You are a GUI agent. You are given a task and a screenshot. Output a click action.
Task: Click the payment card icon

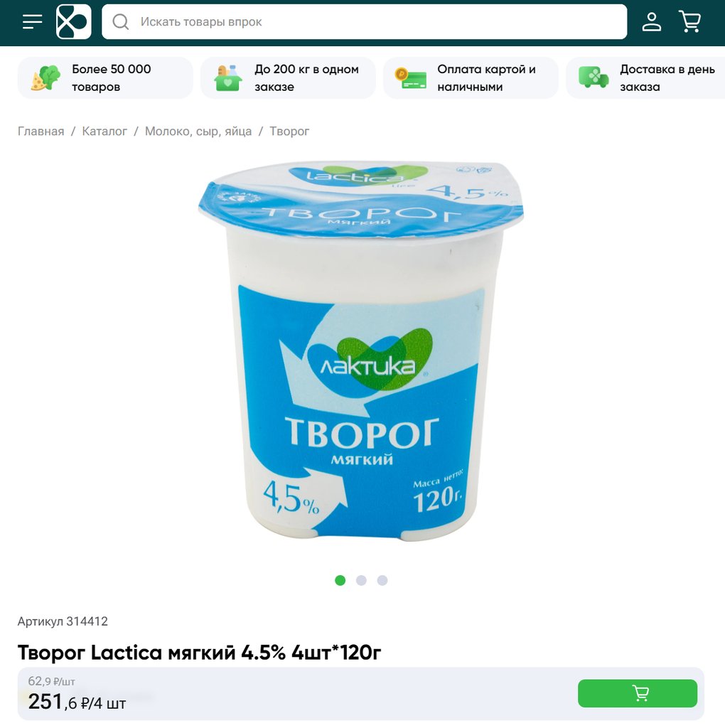tap(411, 78)
